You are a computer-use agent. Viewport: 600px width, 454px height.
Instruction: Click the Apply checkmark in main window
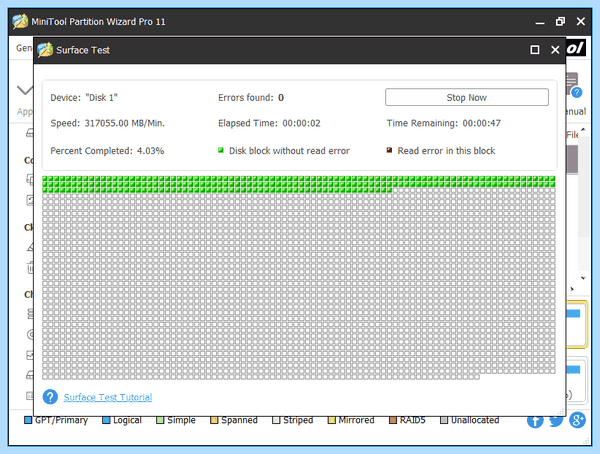pyautogui.click(x=25, y=91)
